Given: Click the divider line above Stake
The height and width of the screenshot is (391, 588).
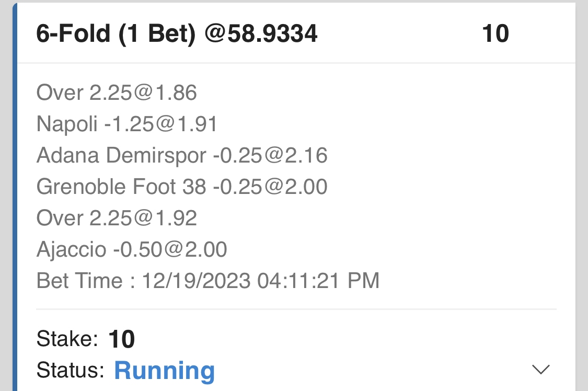Looking at the screenshot, I should (296, 309).
